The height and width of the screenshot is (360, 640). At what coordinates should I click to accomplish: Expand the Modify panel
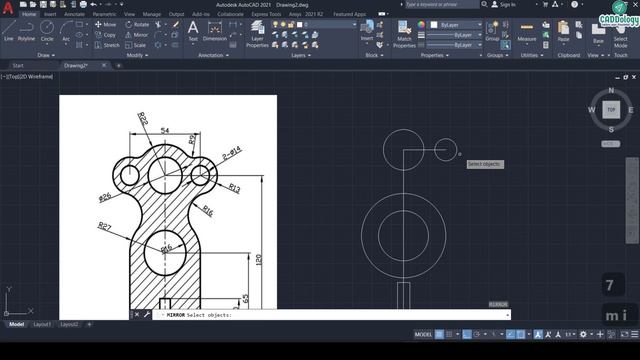pyautogui.click(x=137, y=55)
